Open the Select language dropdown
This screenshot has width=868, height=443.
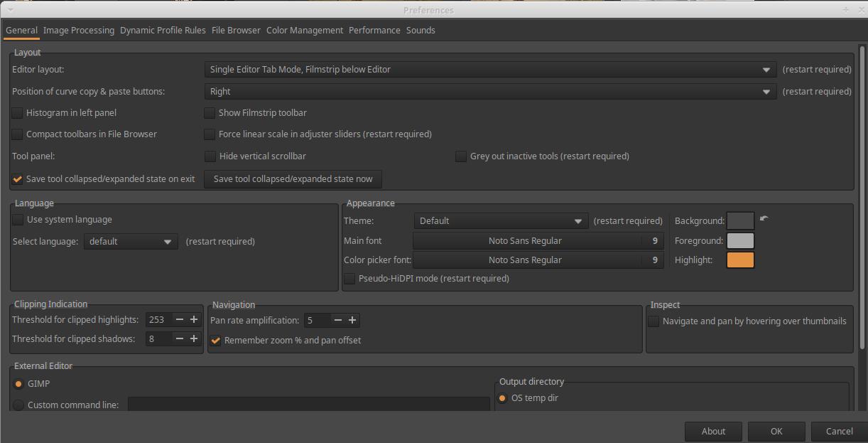131,242
